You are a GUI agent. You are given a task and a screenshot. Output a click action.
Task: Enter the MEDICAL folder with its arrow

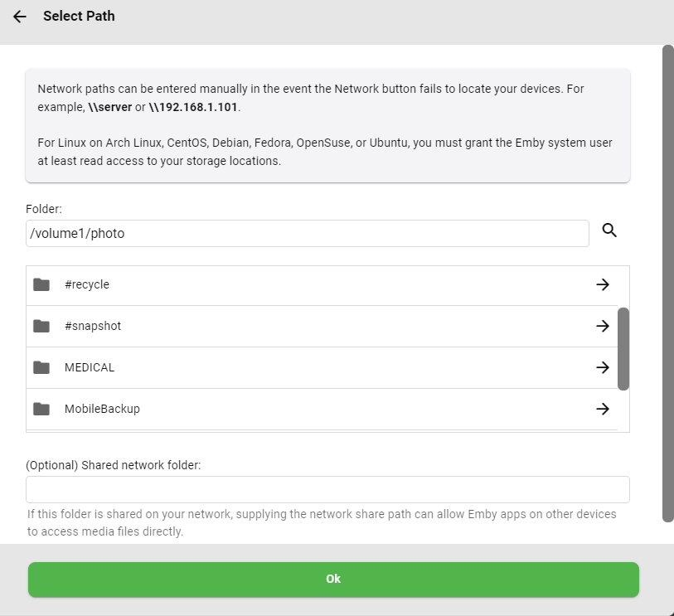click(603, 366)
